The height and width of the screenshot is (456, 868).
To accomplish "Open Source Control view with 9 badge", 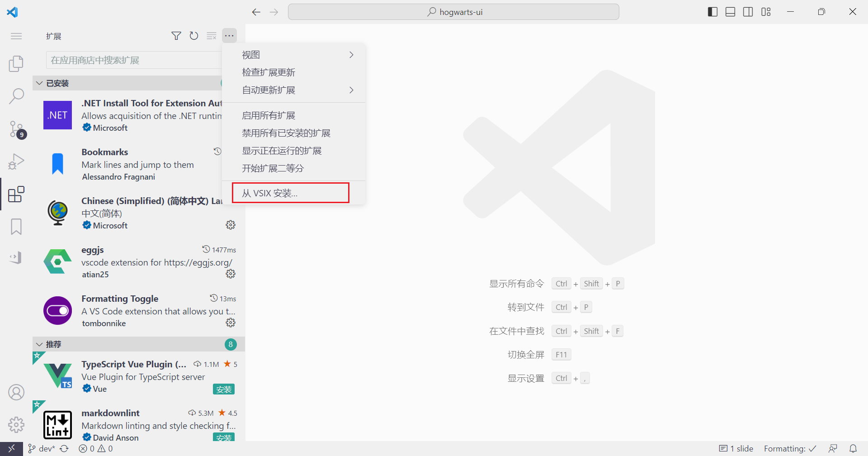I will tap(16, 129).
